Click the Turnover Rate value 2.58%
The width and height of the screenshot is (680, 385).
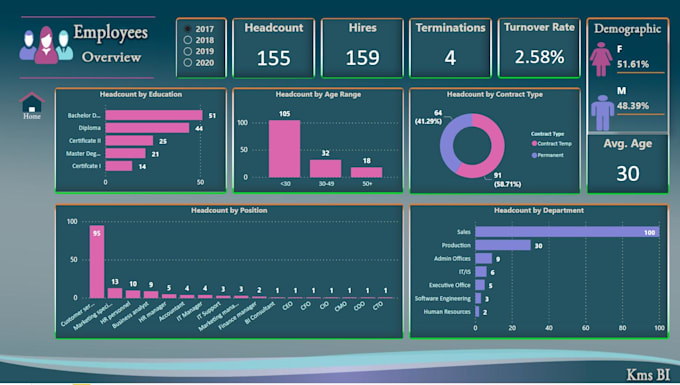pyautogui.click(x=539, y=57)
